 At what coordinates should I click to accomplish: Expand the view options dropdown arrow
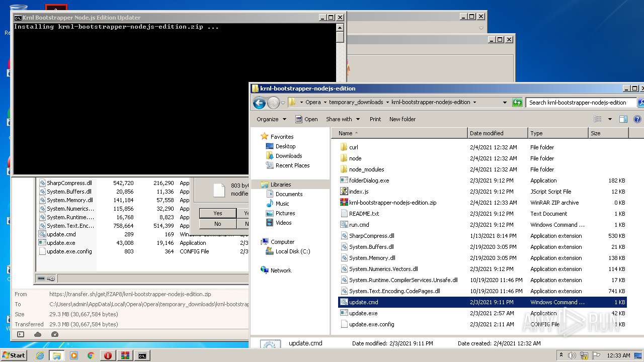point(610,119)
